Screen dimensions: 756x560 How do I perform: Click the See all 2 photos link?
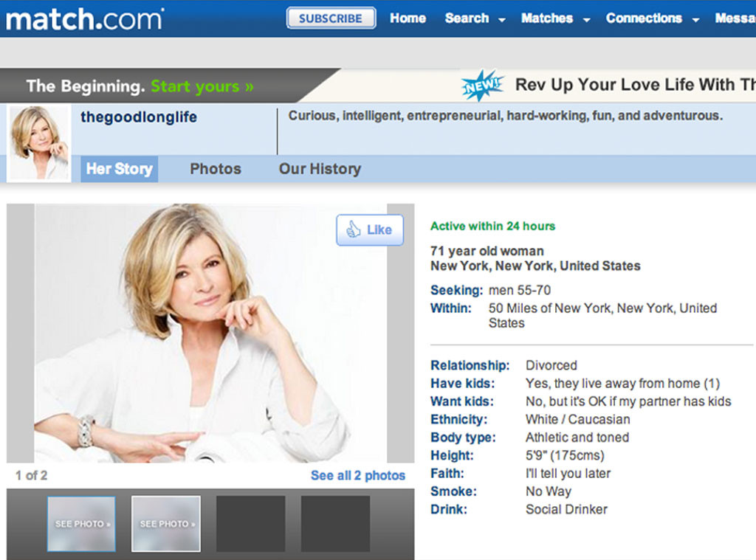pyautogui.click(x=357, y=476)
